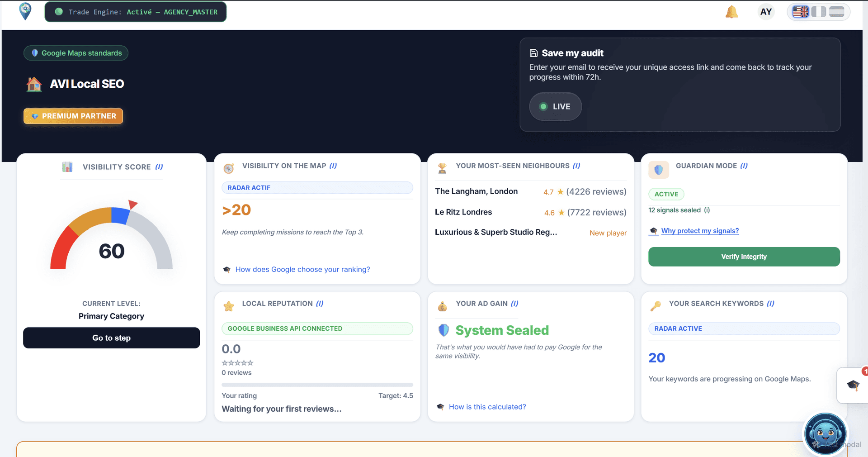Click the trophy icon for Most-Seen Neighbours

point(442,168)
